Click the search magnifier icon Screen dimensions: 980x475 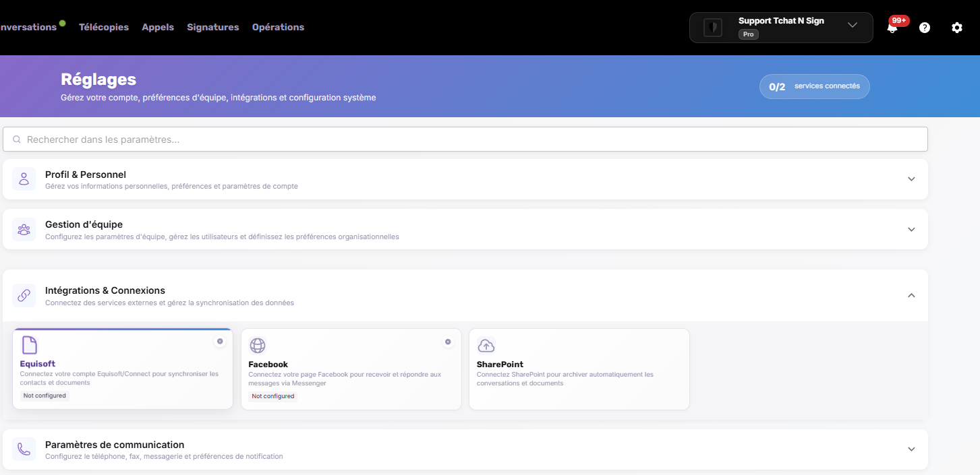pyautogui.click(x=17, y=139)
